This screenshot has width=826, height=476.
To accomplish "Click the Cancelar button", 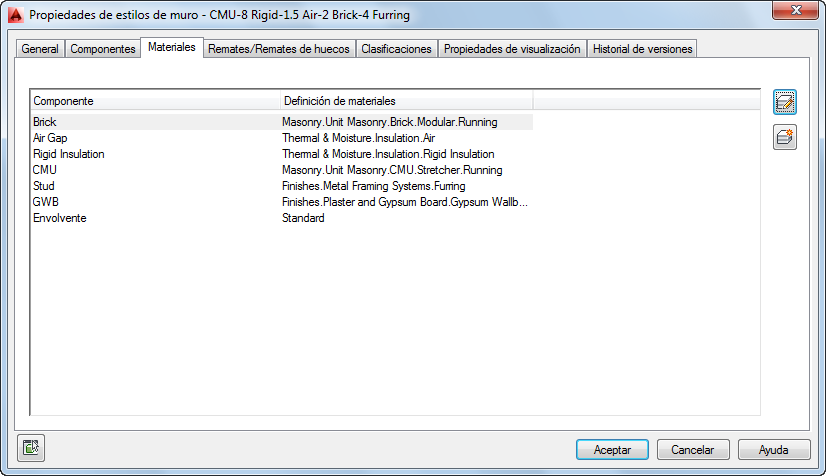I will point(693,450).
